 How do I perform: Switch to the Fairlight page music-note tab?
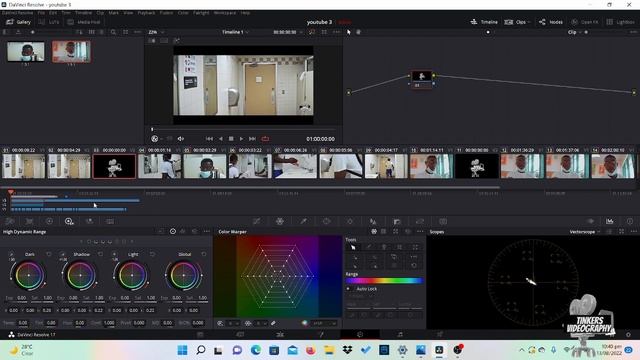tap(400, 334)
